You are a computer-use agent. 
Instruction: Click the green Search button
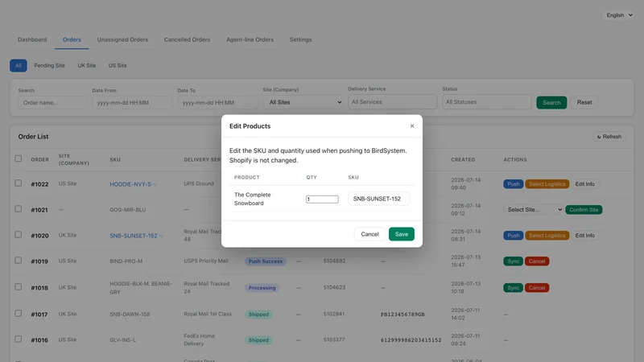pyautogui.click(x=551, y=103)
